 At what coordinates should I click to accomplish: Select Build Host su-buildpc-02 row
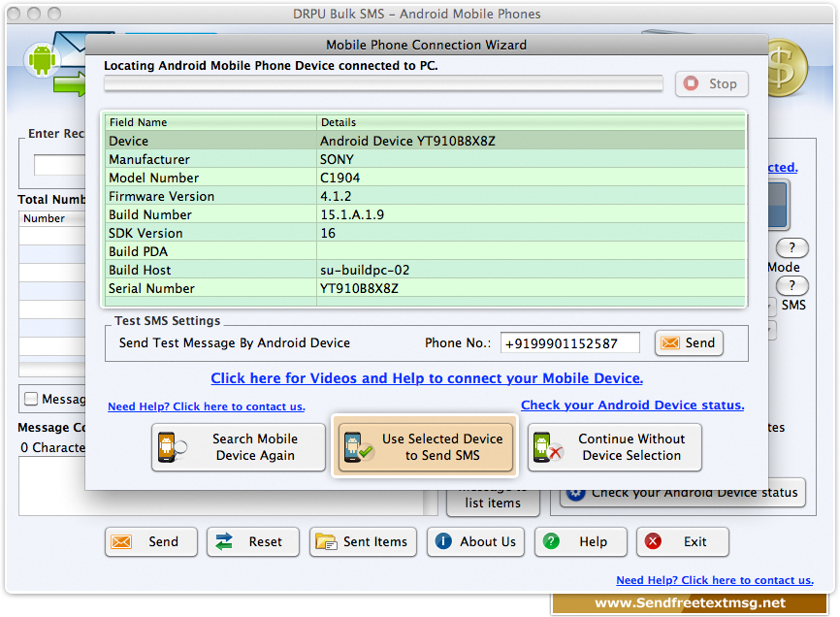[424, 271]
